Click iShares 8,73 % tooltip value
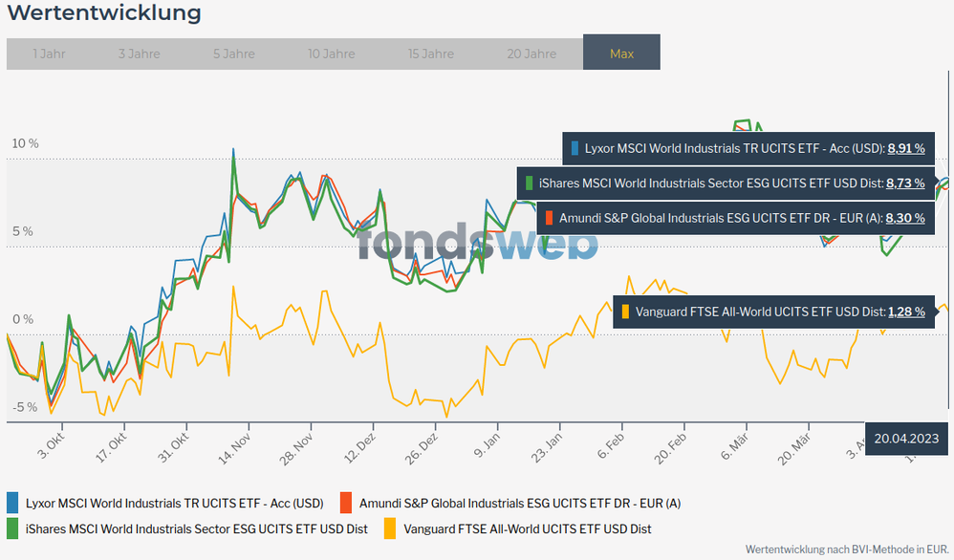 pos(905,183)
